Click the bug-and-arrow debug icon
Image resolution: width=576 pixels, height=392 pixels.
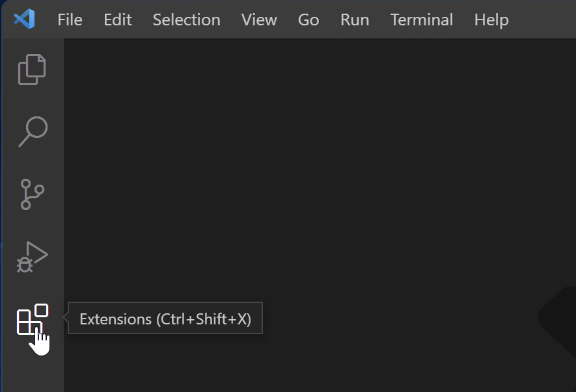pos(31,256)
